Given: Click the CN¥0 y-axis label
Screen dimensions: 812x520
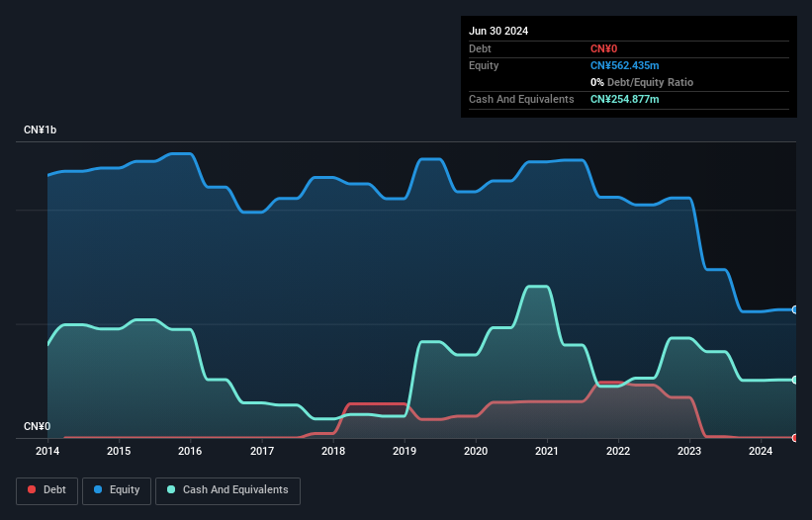Looking at the screenshot, I should (38, 426).
